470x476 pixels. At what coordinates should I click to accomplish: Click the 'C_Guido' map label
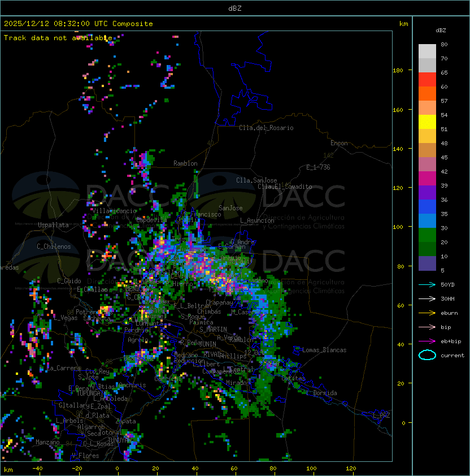pyautogui.click(x=69, y=281)
